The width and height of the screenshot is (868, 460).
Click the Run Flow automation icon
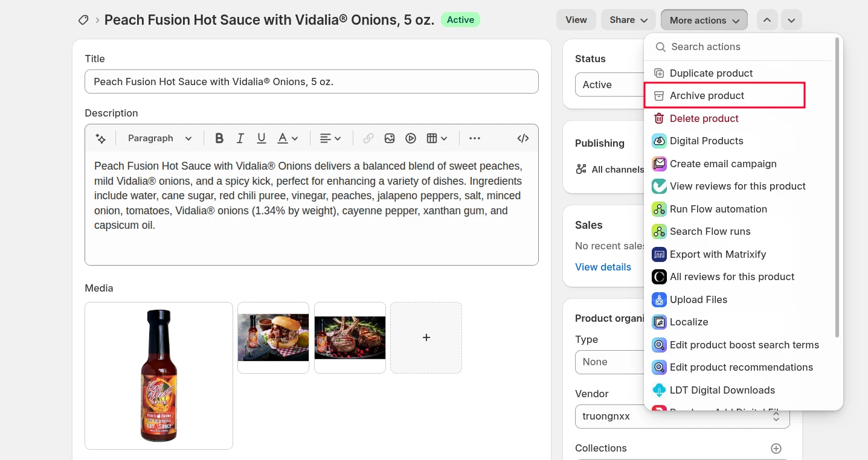(659, 209)
